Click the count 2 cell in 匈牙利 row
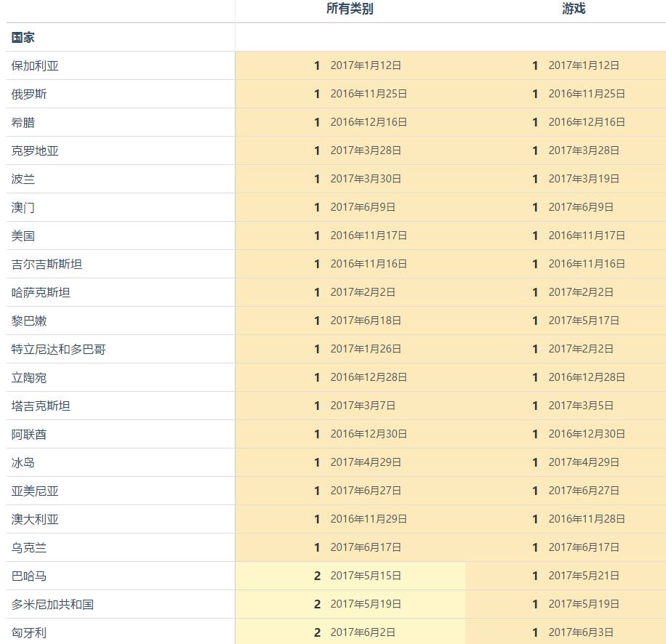The height and width of the screenshot is (644, 666). [x=317, y=632]
